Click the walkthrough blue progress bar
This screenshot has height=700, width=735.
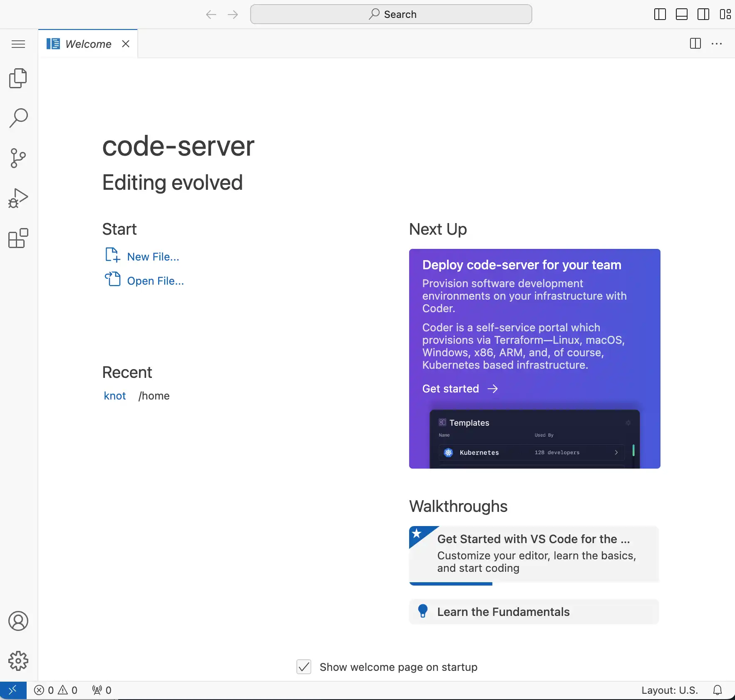coord(451,584)
